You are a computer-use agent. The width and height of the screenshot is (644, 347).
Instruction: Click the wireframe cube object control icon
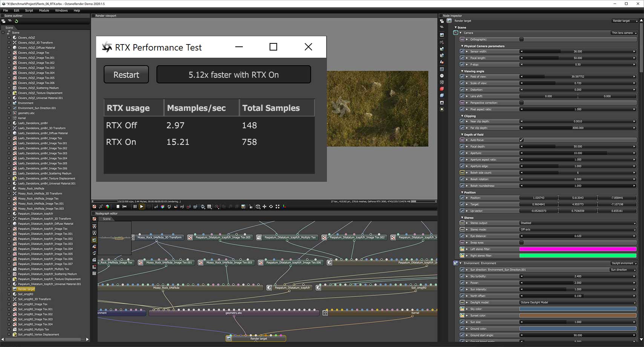pyautogui.click(x=258, y=207)
